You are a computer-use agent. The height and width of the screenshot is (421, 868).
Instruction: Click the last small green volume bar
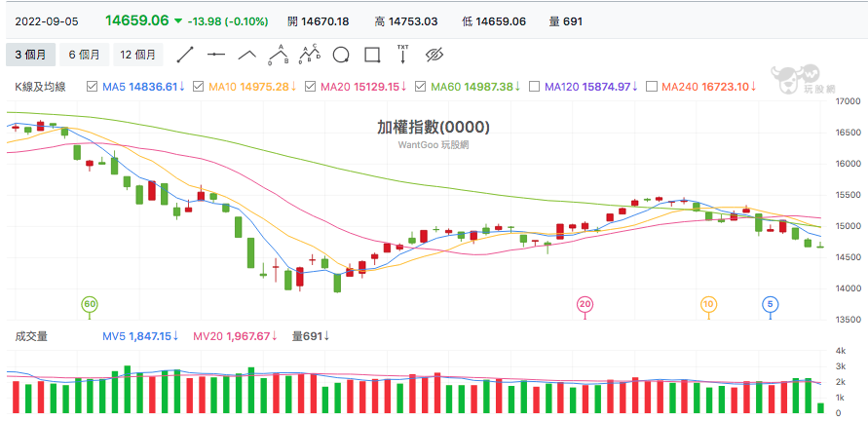pyautogui.click(x=820, y=408)
